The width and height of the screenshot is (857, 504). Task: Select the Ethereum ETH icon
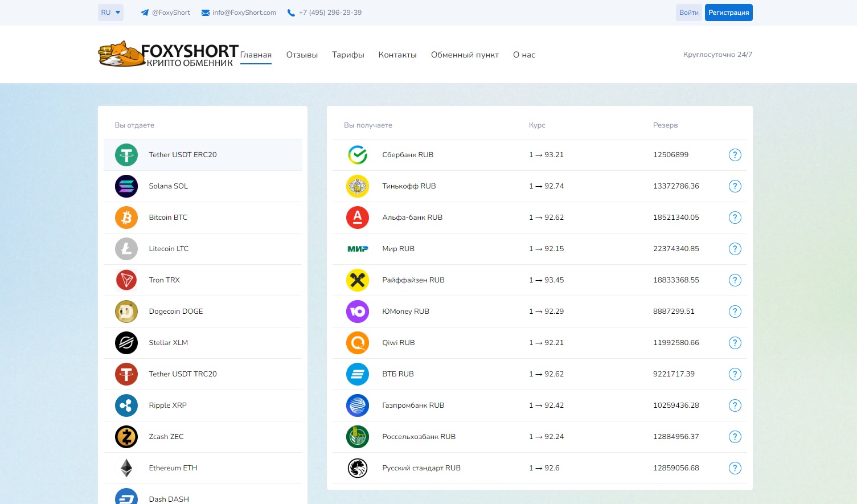point(126,468)
